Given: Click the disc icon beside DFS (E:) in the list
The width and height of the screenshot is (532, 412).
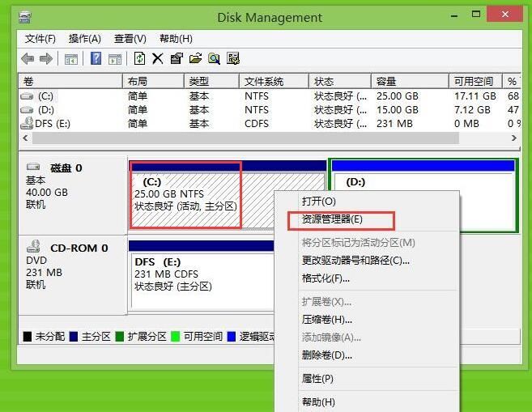Looking at the screenshot, I should click(x=27, y=123).
